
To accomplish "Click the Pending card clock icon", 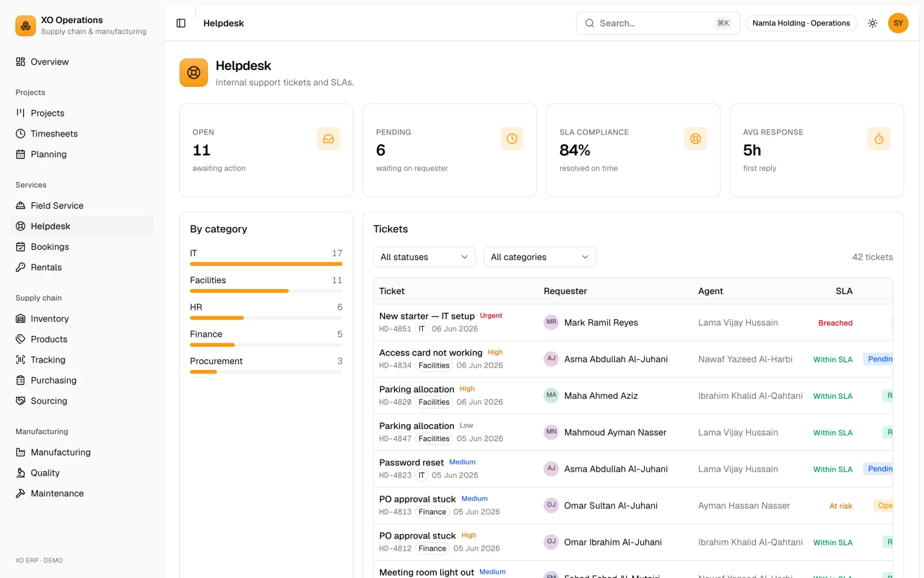I will tap(512, 139).
